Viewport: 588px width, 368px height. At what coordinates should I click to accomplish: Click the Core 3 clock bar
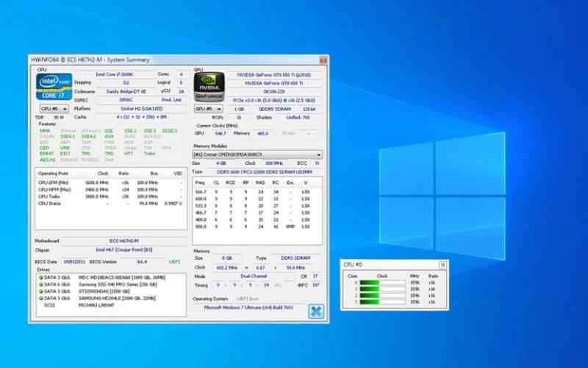pos(383,302)
